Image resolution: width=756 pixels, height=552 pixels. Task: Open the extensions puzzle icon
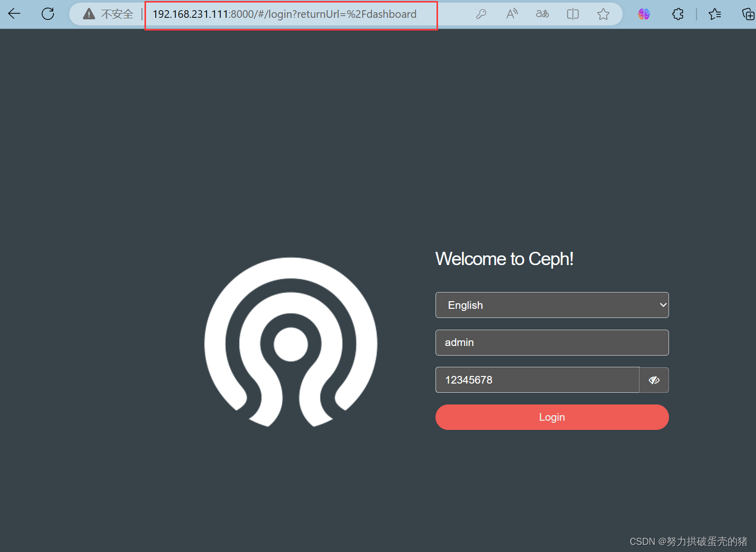[x=678, y=14]
